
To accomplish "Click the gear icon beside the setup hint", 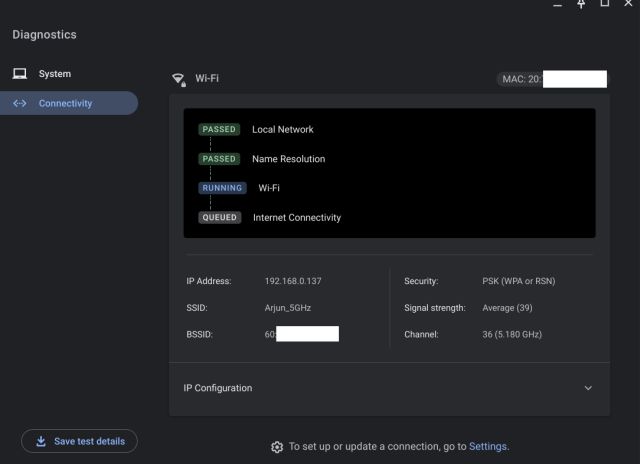I will point(277,447).
